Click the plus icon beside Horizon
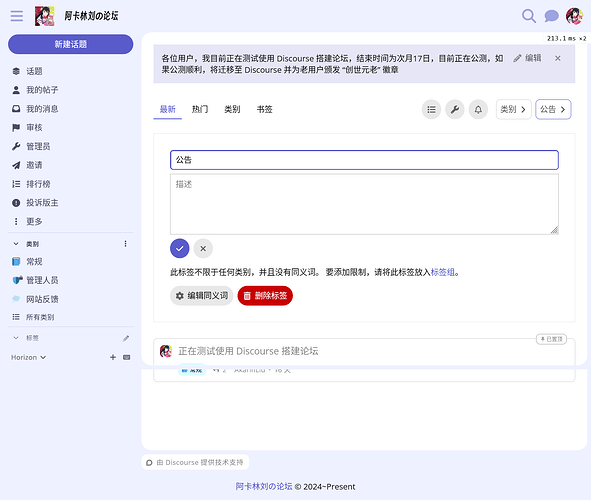The height and width of the screenshot is (500, 591). pyautogui.click(x=113, y=357)
